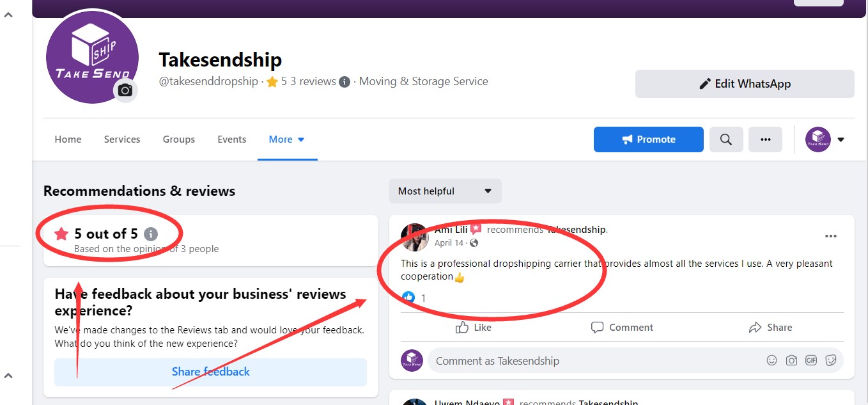Click the Edit WhatsApp button
Viewport: 868px width, 405px height.
[745, 84]
